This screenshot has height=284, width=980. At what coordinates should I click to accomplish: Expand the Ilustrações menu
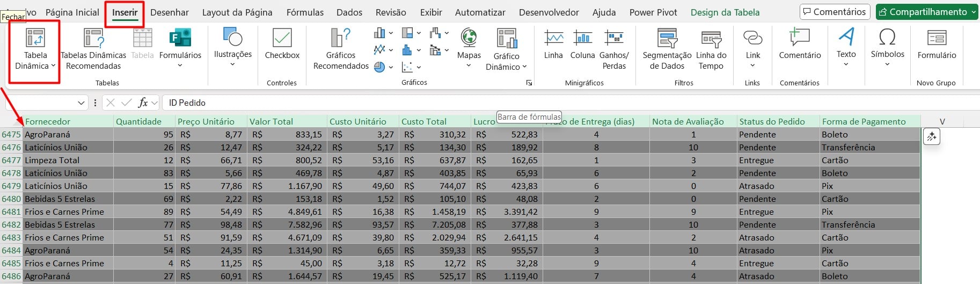(232, 47)
